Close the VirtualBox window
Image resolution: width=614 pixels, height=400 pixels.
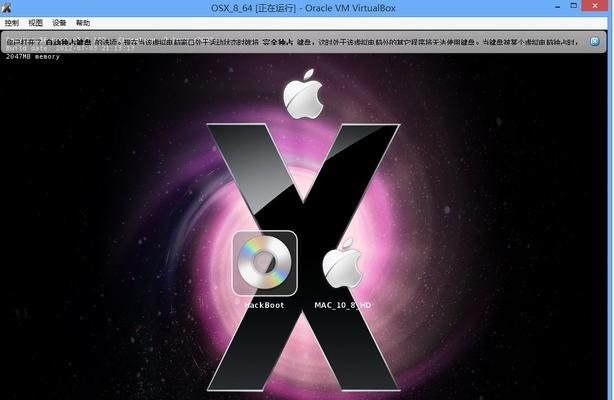(595, 5)
